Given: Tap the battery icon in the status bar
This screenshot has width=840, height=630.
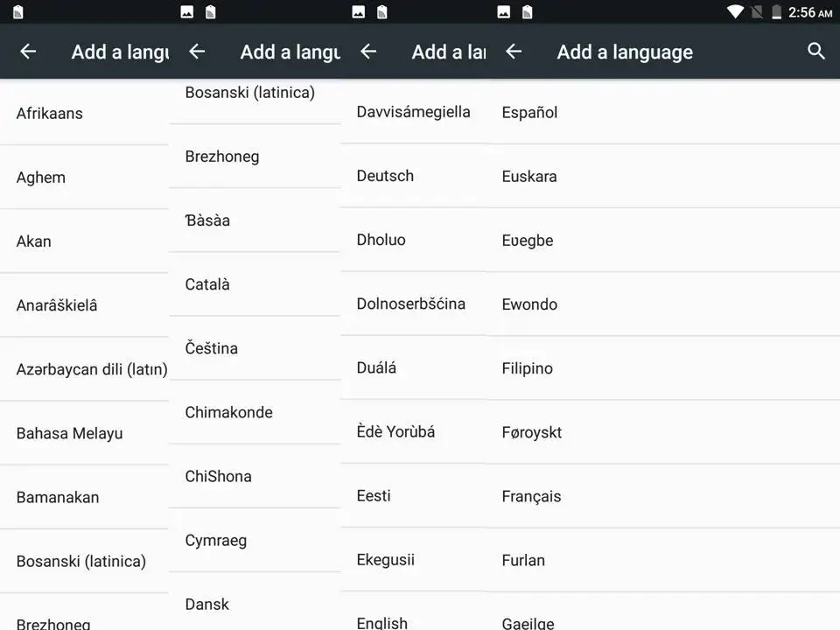Looking at the screenshot, I should (x=775, y=12).
